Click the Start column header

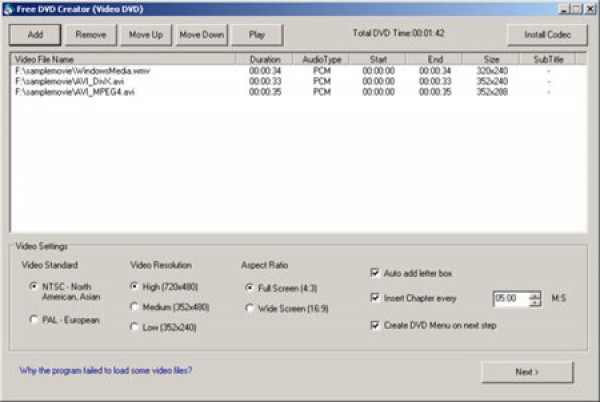(x=378, y=59)
